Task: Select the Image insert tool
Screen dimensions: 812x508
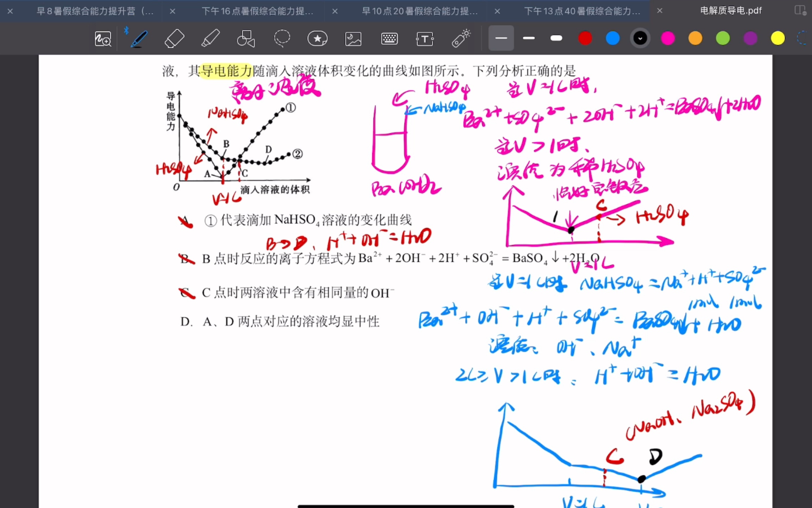Action: pos(353,38)
